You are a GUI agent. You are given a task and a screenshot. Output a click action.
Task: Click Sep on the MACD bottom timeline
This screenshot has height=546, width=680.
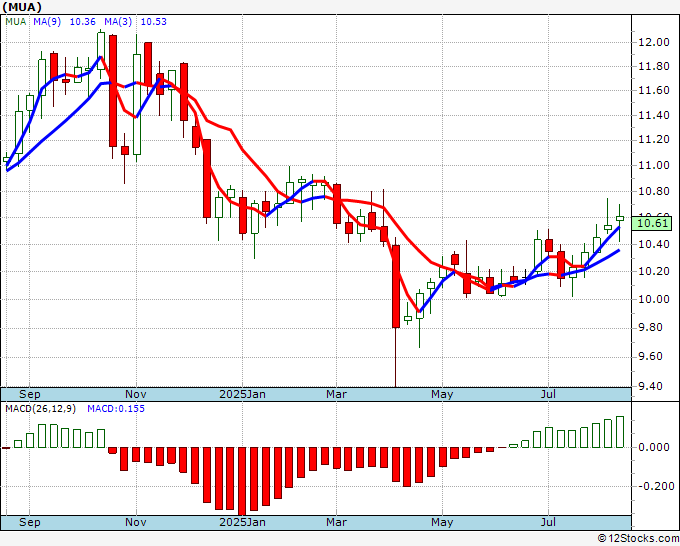click(29, 522)
